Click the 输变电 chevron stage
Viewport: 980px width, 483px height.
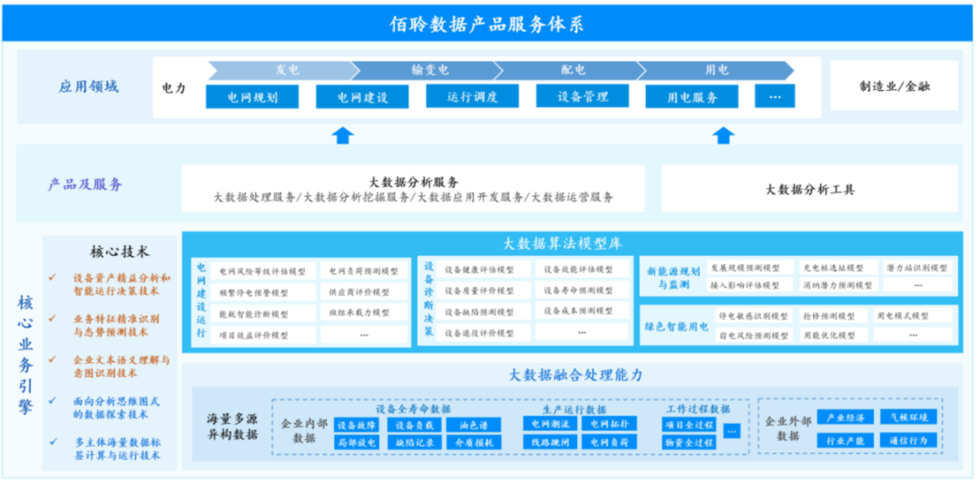(426, 70)
